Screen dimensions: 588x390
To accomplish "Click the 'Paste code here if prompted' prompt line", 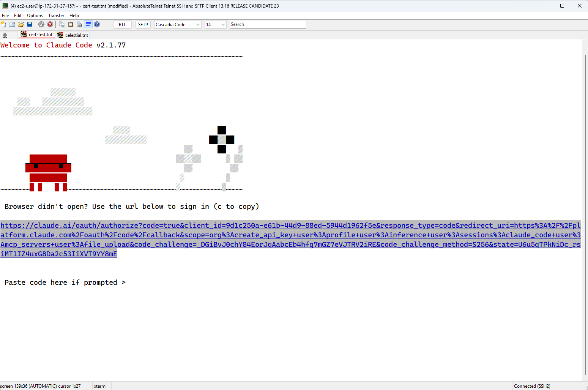I will (x=65, y=283).
